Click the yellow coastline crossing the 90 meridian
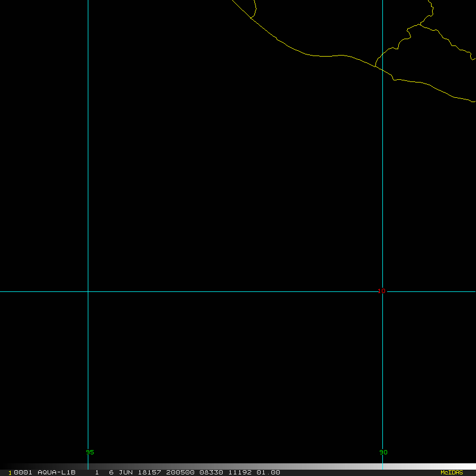476x476 pixels. pos(382,71)
